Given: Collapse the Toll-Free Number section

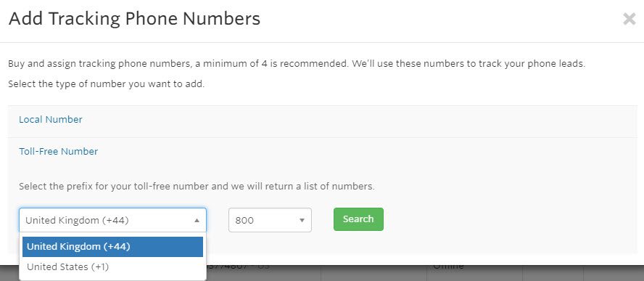Looking at the screenshot, I should (x=58, y=152).
